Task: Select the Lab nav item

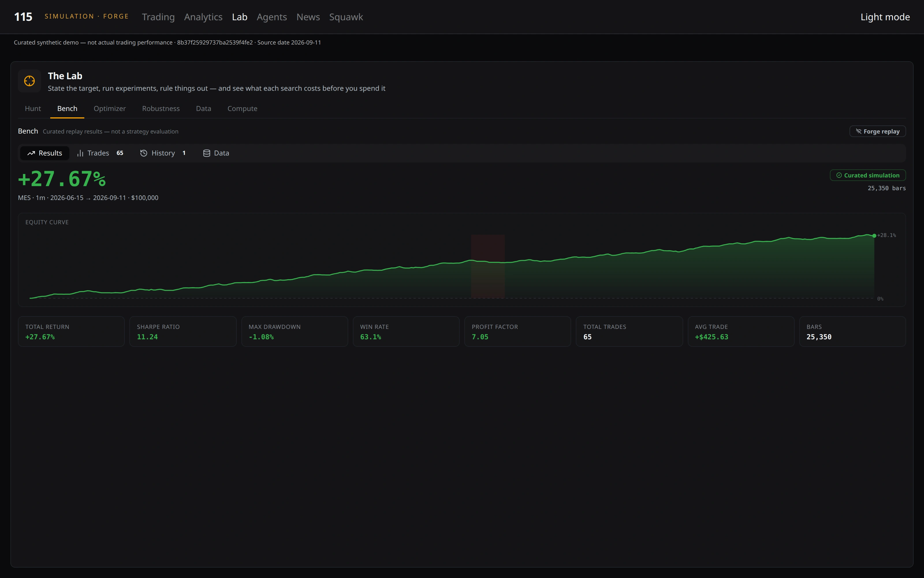Action: [239, 17]
